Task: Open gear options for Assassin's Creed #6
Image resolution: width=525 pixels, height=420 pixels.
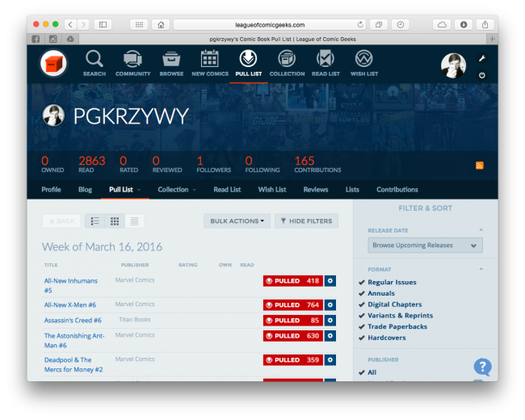Action: [330, 320]
